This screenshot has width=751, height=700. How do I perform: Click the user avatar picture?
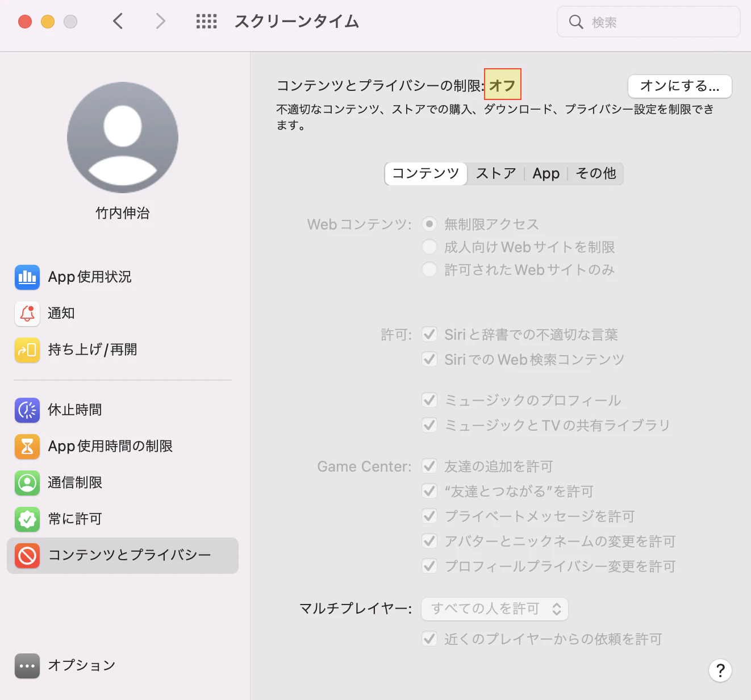pos(123,137)
